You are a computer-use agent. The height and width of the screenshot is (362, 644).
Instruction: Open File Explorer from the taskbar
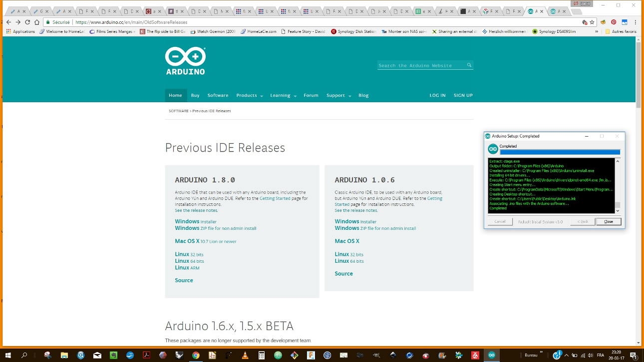64,355
